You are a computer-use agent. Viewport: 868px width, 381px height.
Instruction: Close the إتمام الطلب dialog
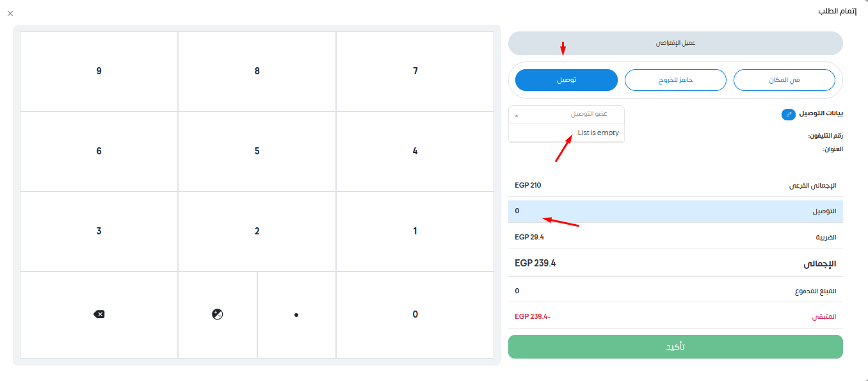click(x=10, y=13)
